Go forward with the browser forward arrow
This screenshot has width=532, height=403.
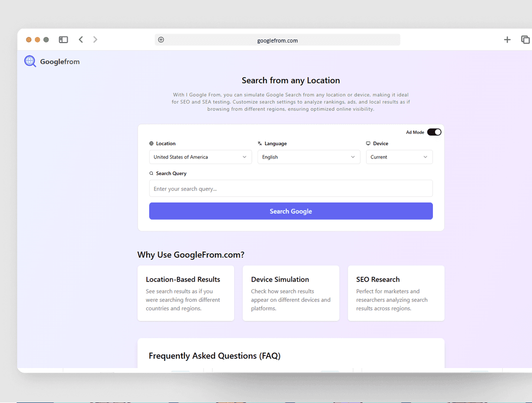coord(95,39)
